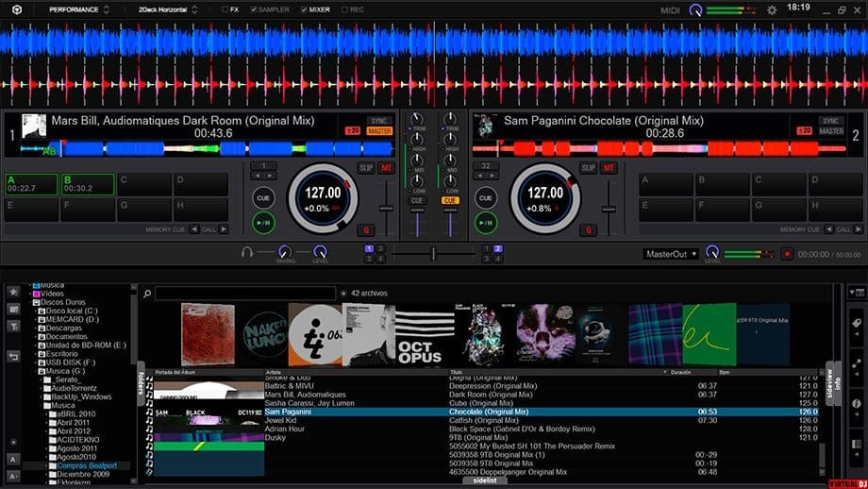Viewport: 868px width, 489px height.
Task: Click the previous memory cue arrow on deck 2
Action: 828,229
